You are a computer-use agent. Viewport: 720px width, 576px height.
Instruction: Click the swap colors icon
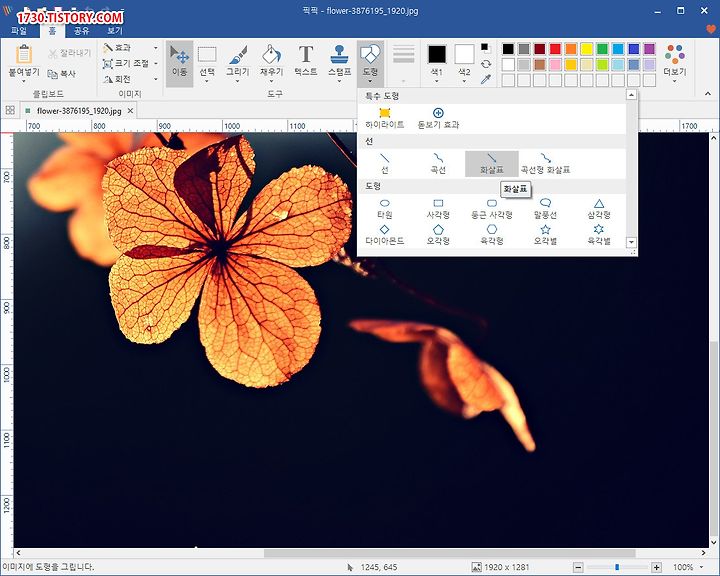[486, 64]
